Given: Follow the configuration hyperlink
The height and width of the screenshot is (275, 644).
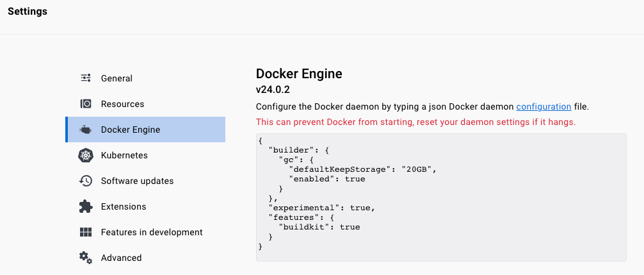Looking at the screenshot, I should (543, 107).
